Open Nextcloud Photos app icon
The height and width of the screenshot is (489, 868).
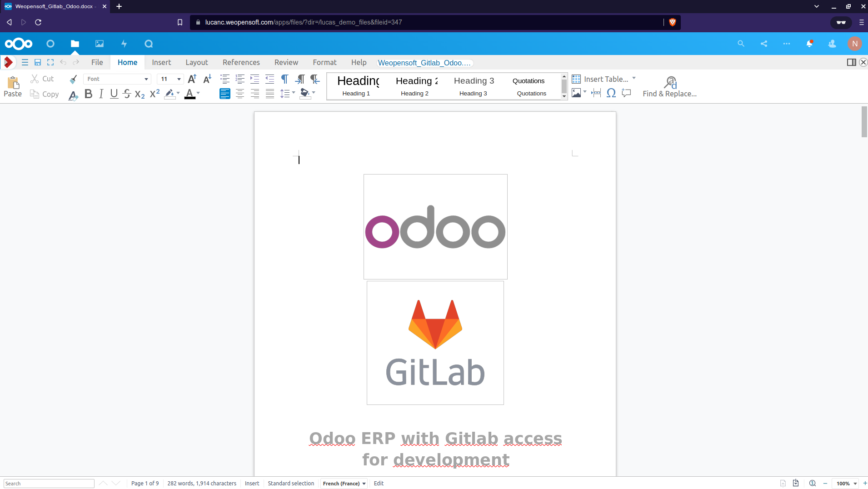[100, 44]
